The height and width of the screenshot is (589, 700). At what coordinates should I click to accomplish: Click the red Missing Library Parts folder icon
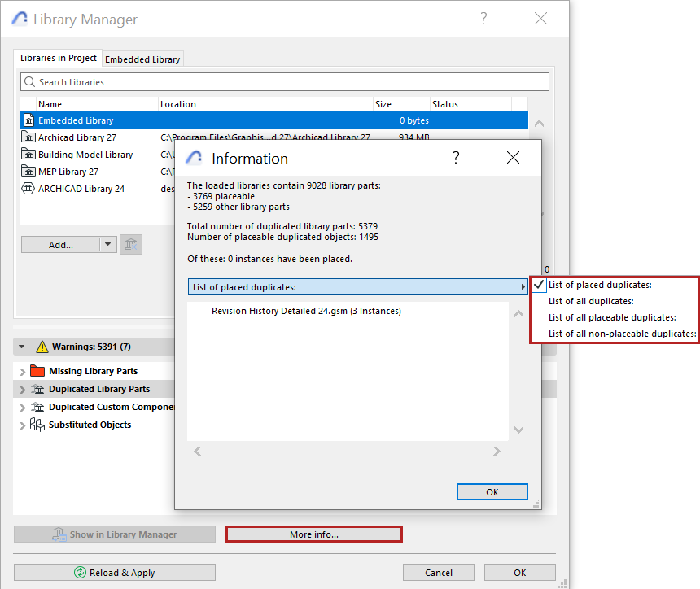[x=37, y=371]
